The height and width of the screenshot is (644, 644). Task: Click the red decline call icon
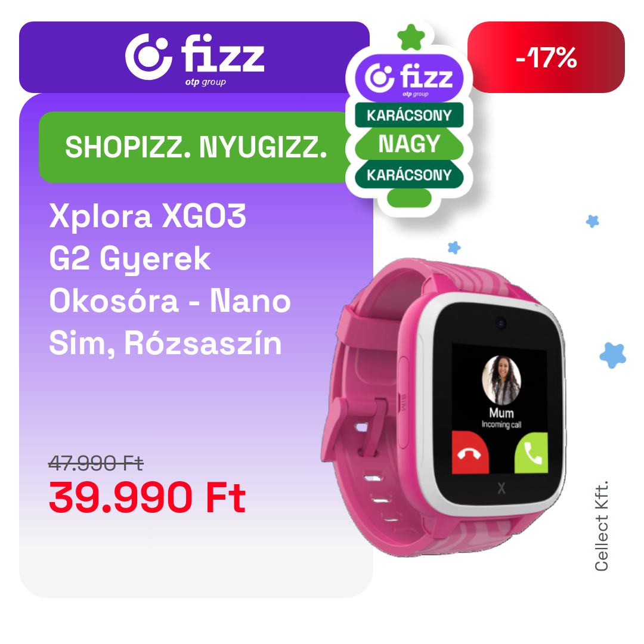(x=470, y=453)
